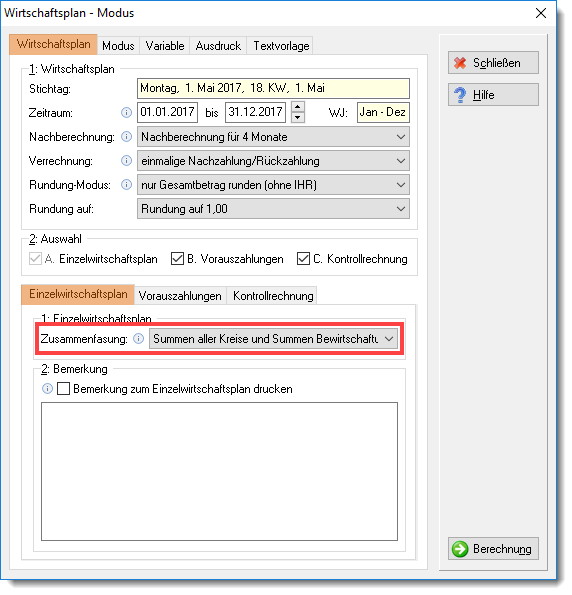
Task: Click the info icon next to Zeitraum
Action: [x=126, y=113]
